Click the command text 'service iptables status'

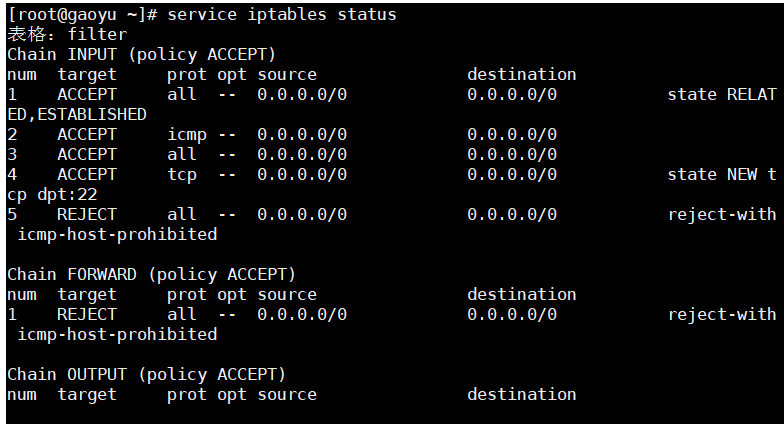[282, 14]
